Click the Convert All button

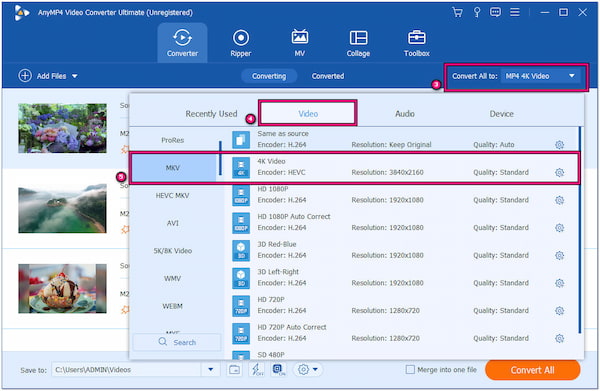(x=532, y=370)
